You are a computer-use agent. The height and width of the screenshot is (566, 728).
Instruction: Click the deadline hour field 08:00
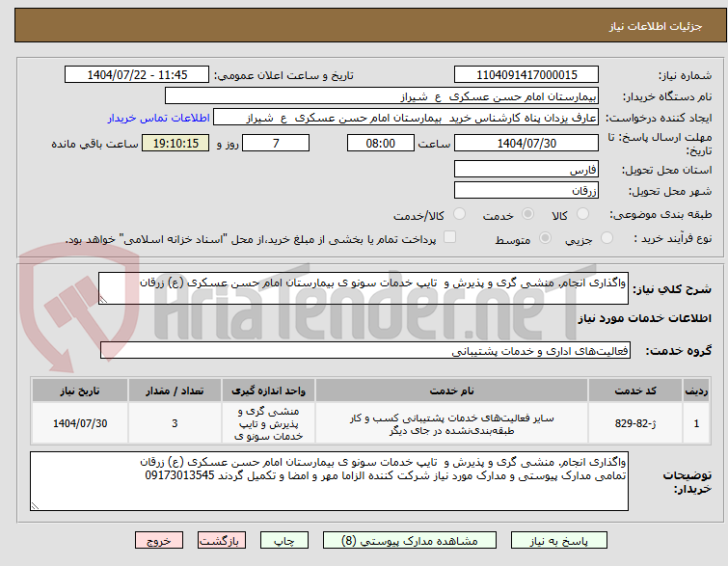[380, 143]
